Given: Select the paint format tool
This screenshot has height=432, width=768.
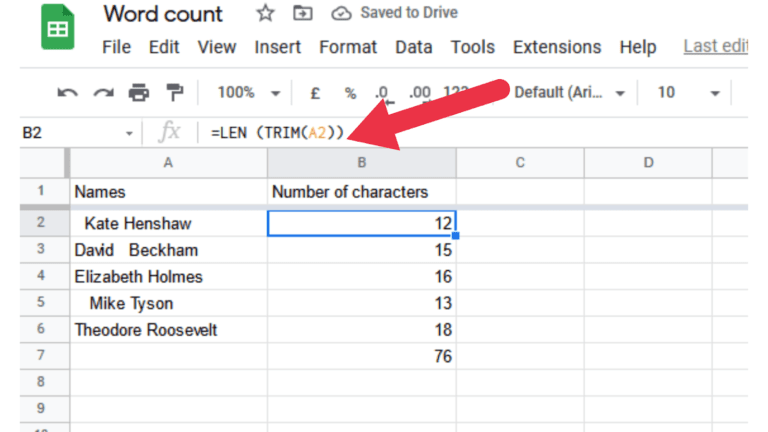Looking at the screenshot, I should (175, 93).
